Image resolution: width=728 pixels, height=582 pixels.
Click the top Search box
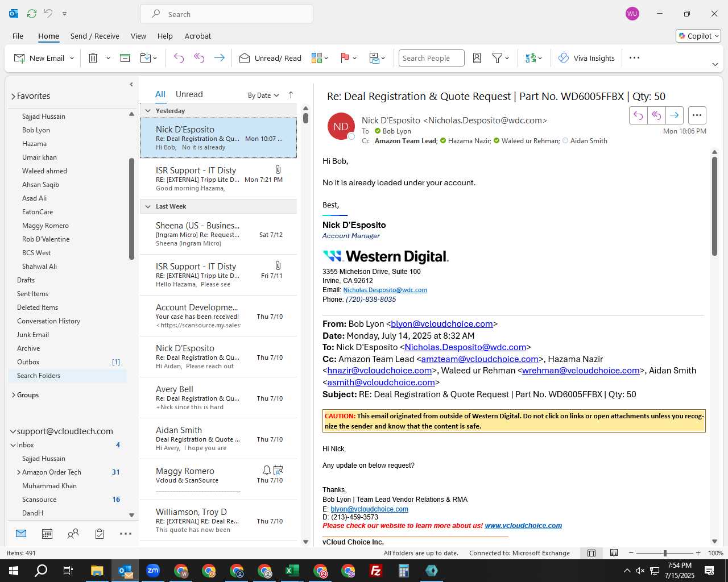pos(226,14)
